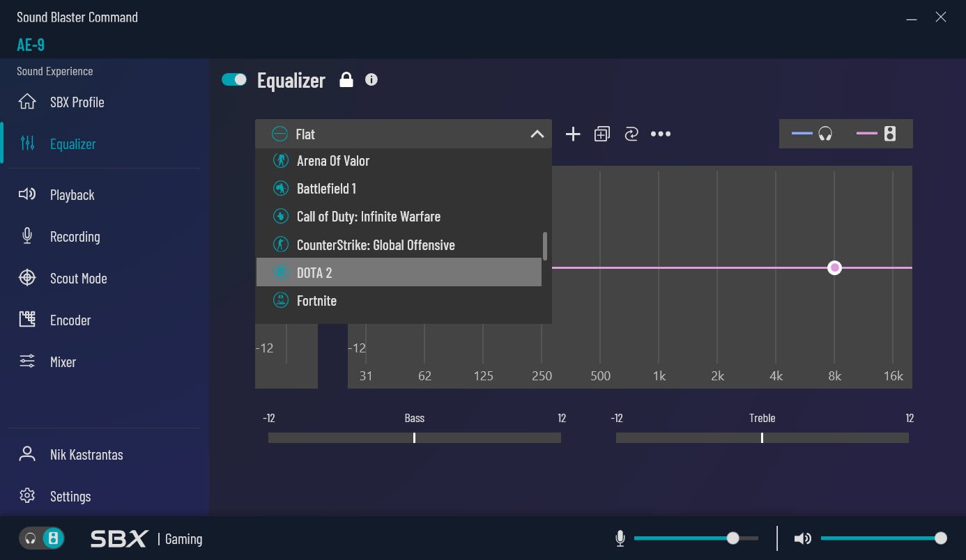Image resolution: width=966 pixels, height=560 pixels.
Task: Open the Recording settings
Action: tap(105, 236)
